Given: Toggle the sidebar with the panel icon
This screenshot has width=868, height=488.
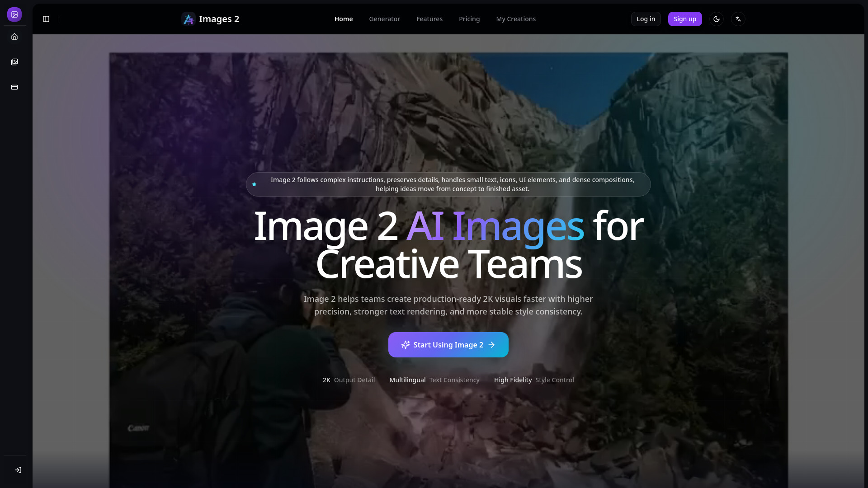Looking at the screenshot, I should (46, 19).
